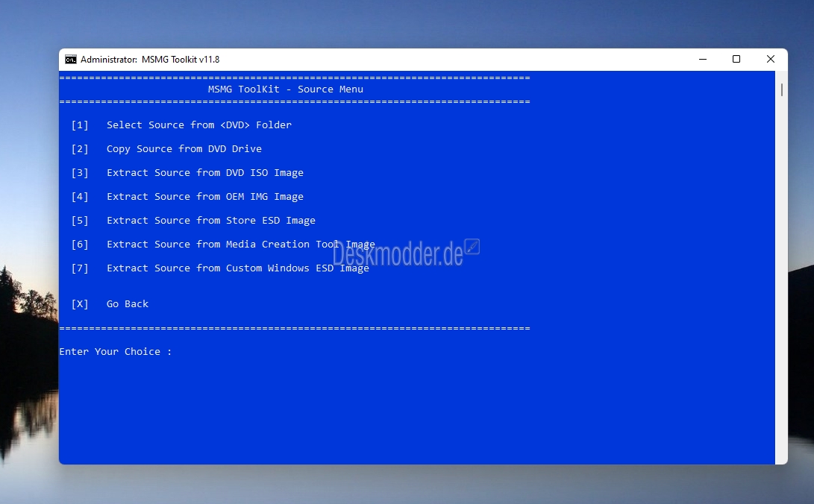The height and width of the screenshot is (504, 814).
Task: Click the command prompt icon in title bar
Action: tap(71, 60)
